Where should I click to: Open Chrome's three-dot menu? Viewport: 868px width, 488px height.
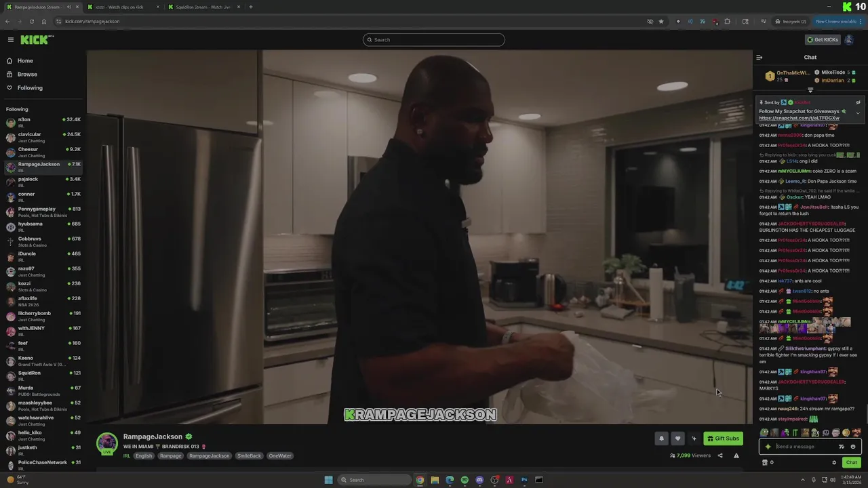(x=861, y=21)
